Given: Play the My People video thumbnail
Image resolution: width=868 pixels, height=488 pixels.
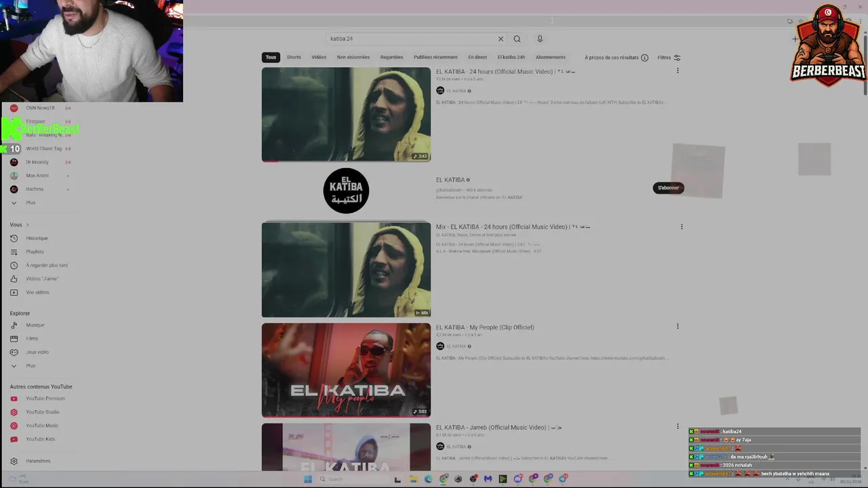Looking at the screenshot, I should click(x=346, y=370).
